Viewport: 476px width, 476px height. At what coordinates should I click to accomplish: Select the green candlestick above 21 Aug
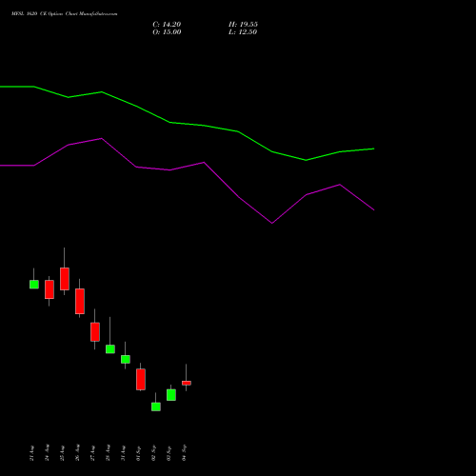[x=34, y=285]
